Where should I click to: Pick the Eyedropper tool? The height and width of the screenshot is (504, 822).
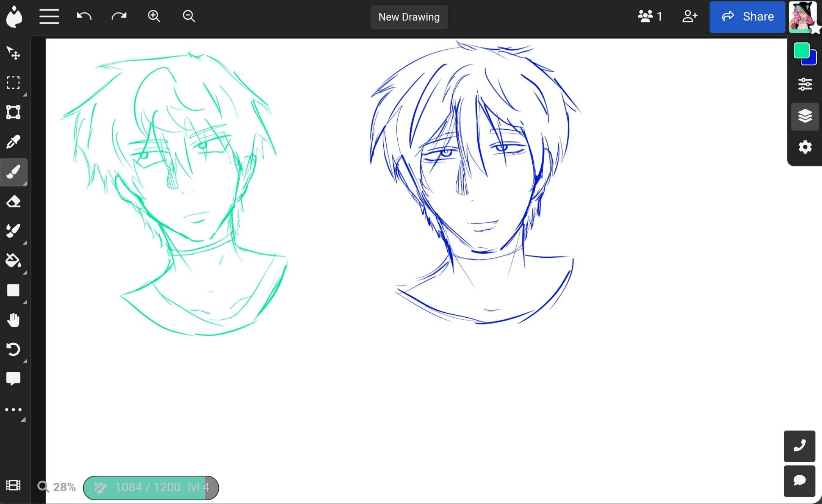pos(14,142)
